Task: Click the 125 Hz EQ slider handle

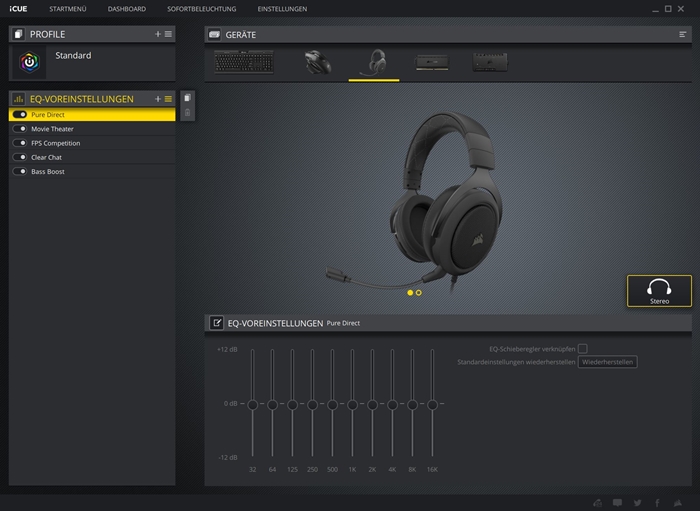Action: 292,405
